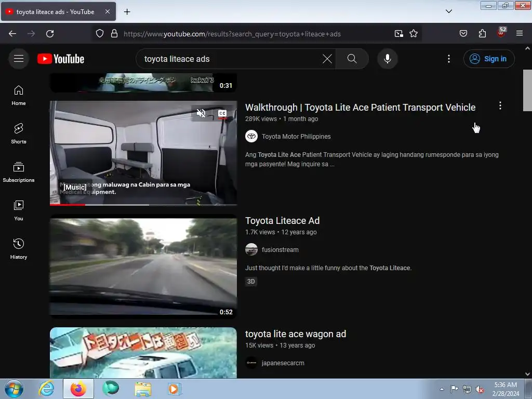Reload the page with refresh button
The width and height of the screenshot is (532, 399).
[50, 34]
